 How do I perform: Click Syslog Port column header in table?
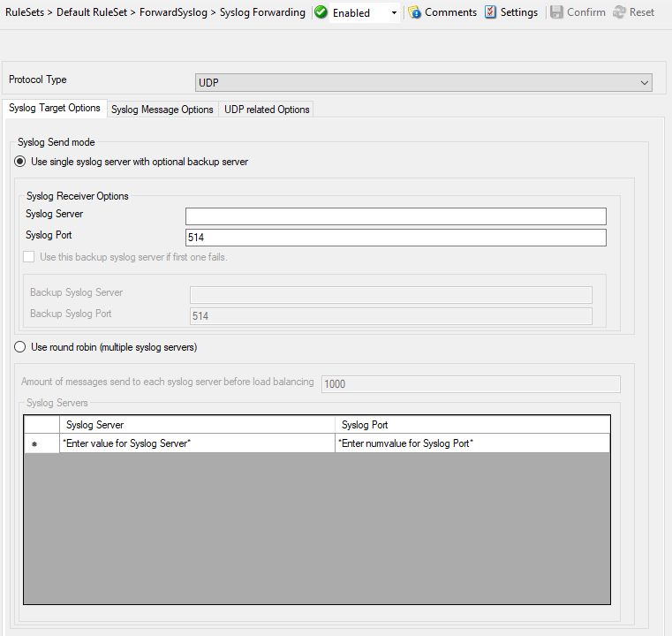tap(472, 425)
